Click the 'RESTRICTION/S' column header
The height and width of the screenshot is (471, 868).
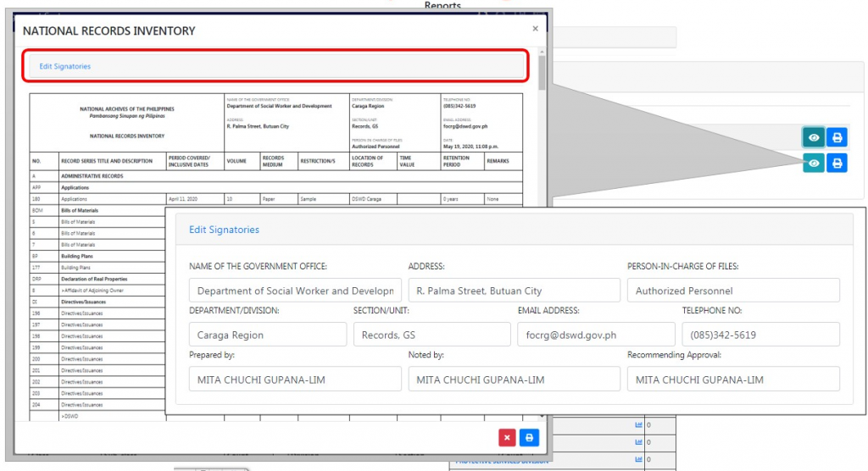coord(318,161)
